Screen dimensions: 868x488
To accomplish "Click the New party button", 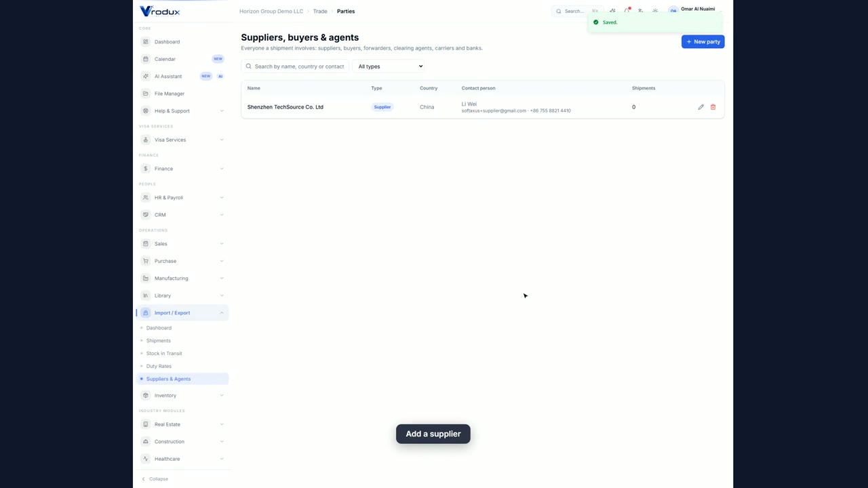I will coord(703,42).
